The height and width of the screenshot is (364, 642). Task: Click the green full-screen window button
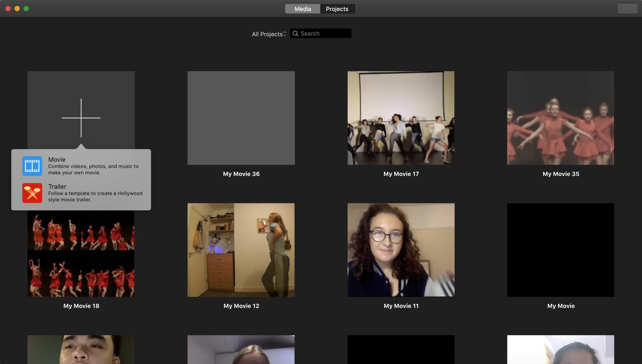point(26,9)
